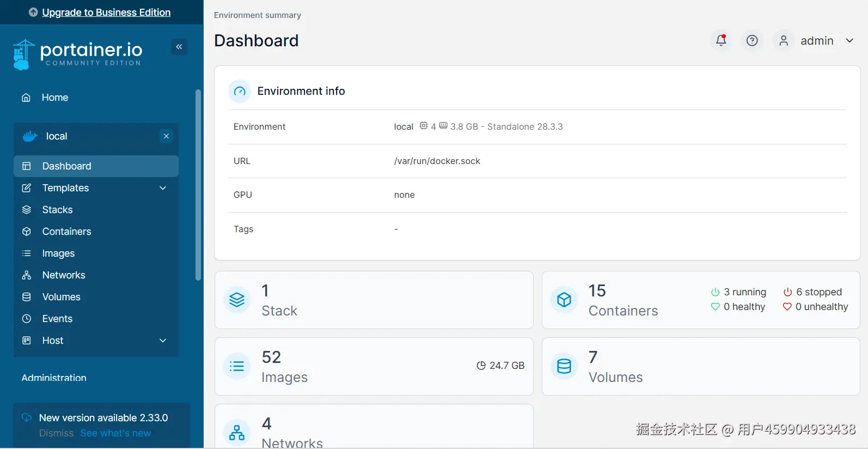The width and height of the screenshot is (868, 449).
Task: Close the local environment with X
Action: 167,136
